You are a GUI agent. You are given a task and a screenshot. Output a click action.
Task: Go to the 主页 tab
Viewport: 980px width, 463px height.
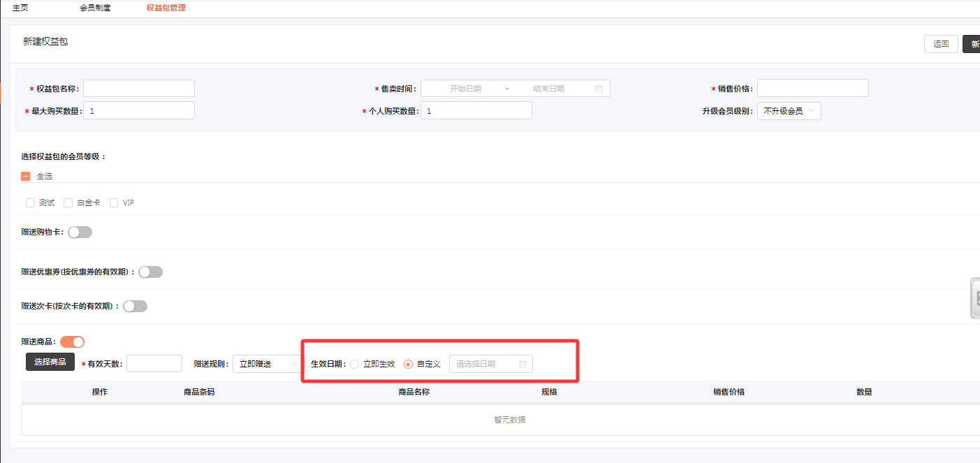pos(20,8)
